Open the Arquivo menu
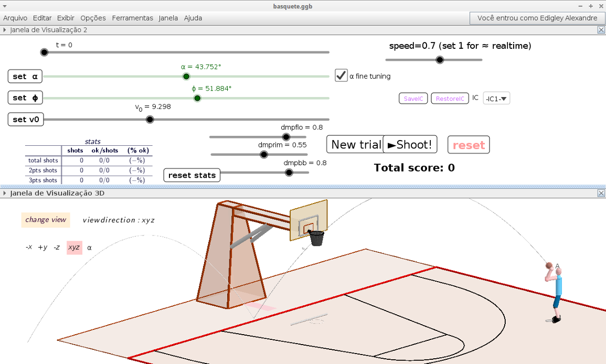 click(x=15, y=18)
